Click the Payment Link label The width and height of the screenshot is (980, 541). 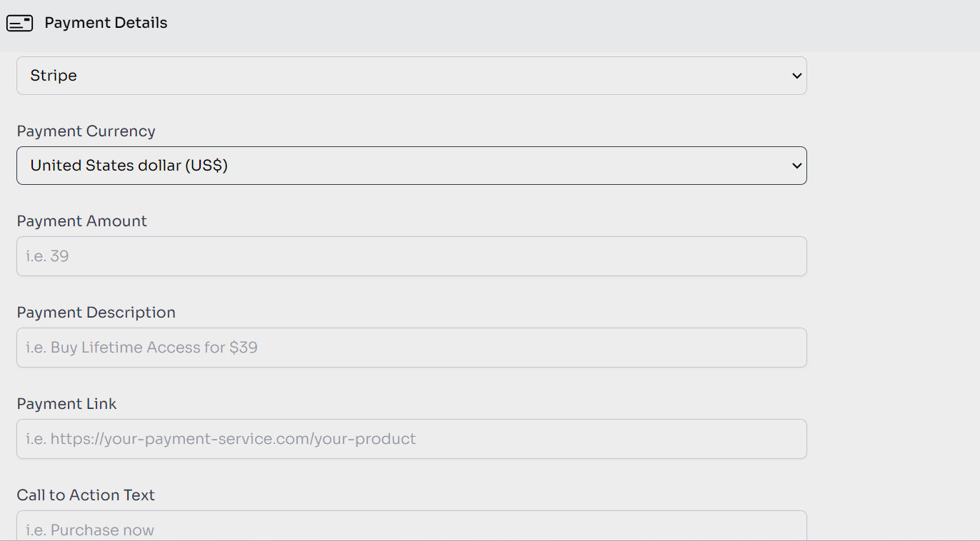tap(66, 404)
